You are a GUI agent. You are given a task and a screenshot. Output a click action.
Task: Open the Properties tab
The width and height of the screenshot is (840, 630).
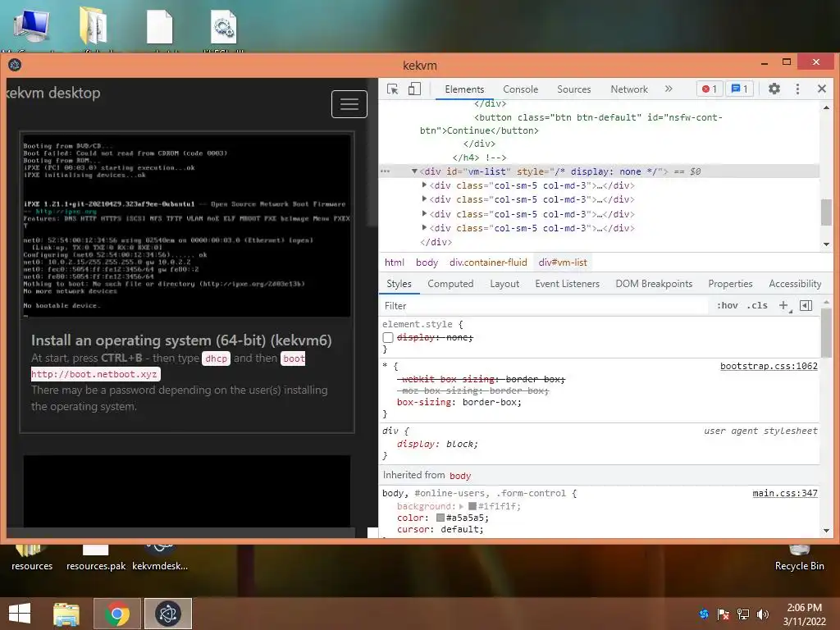pyautogui.click(x=730, y=284)
